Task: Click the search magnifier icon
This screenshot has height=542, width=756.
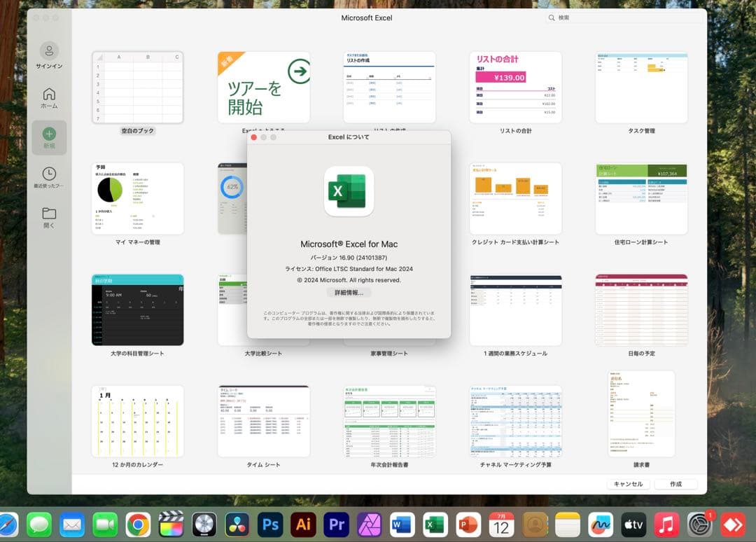Action: 552,18
